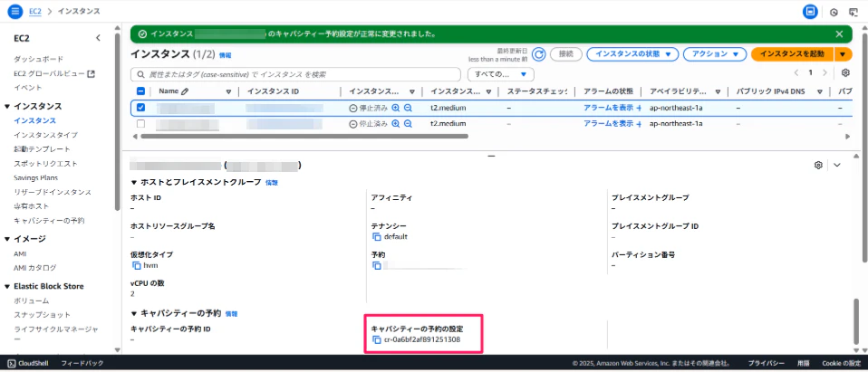Zoom out filter on first row state
Image resolution: width=868 pixels, height=372 pixels.
pos(408,109)
